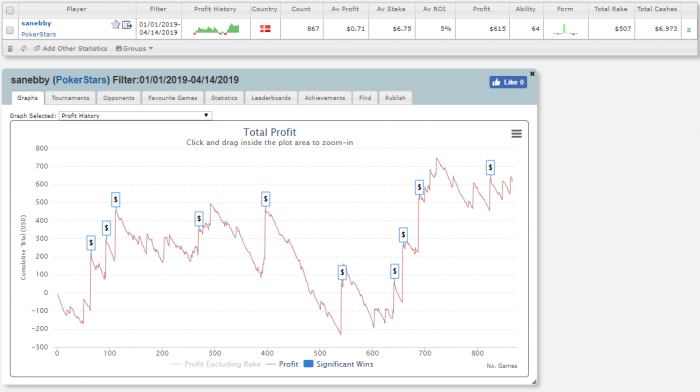The image size is (700, 392).
Task: Sort by the Ability column header
Action: tap(525, 9)
